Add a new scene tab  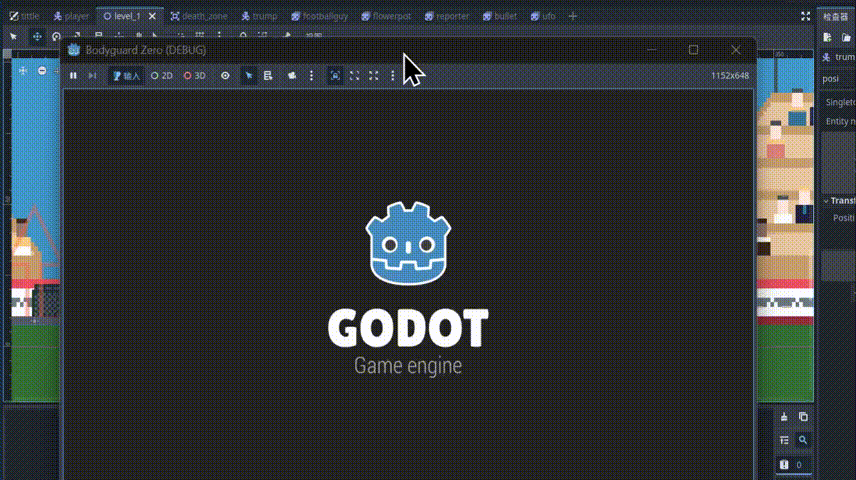pos(573,16)
